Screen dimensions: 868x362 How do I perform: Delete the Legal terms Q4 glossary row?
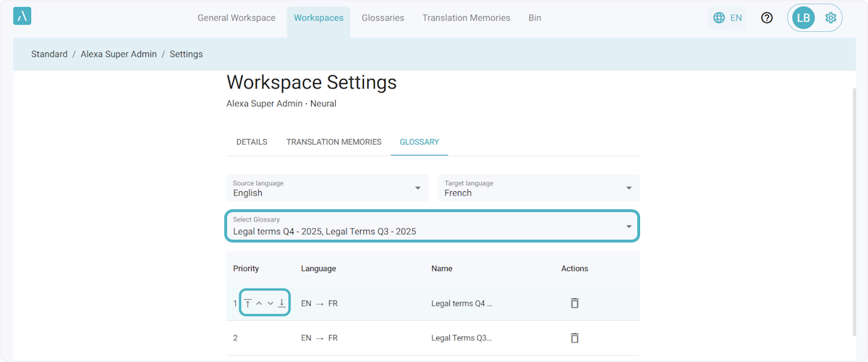click(574, 303)
